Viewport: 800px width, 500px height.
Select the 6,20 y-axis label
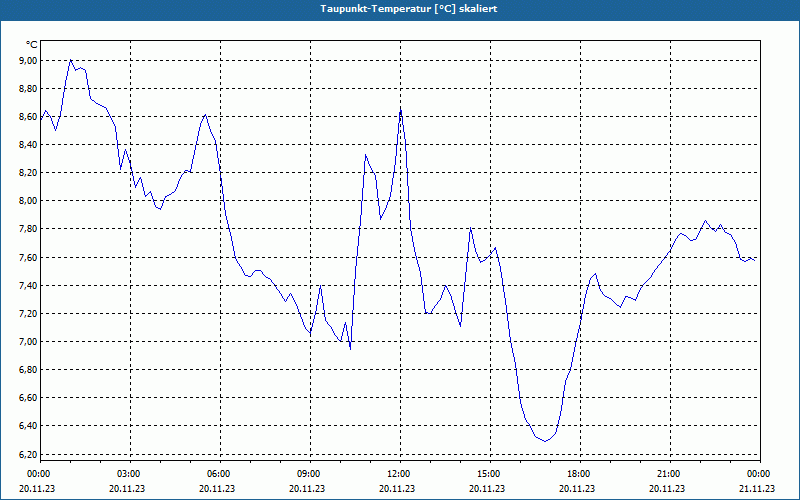pos(29,455)
